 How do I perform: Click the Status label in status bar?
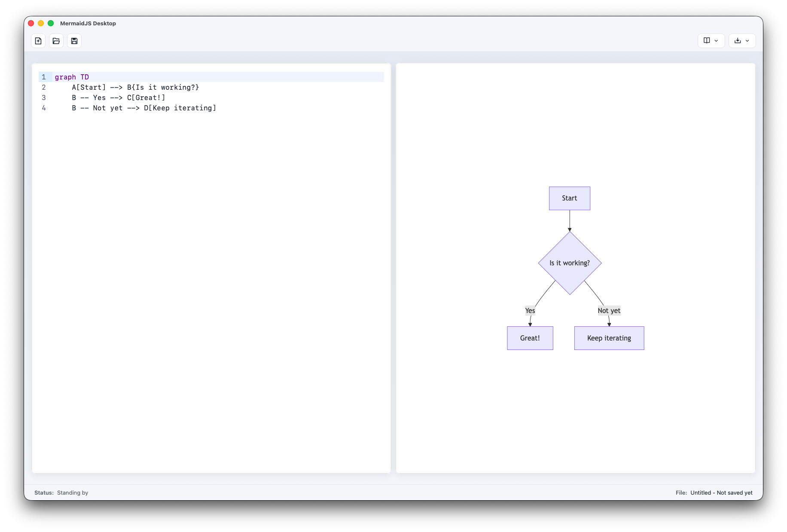(43, 492)
